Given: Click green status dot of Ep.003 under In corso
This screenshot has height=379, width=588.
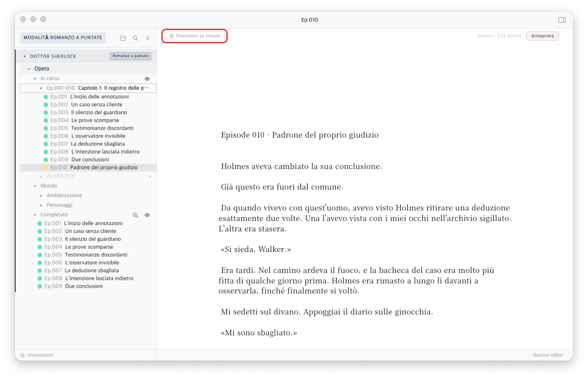Looking at the screenshot, I should tap(46, 113).
